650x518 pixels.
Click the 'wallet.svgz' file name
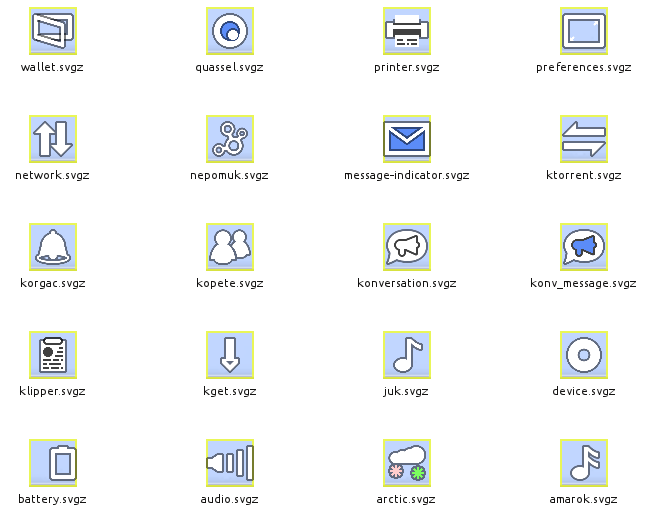tap(52, 68)
